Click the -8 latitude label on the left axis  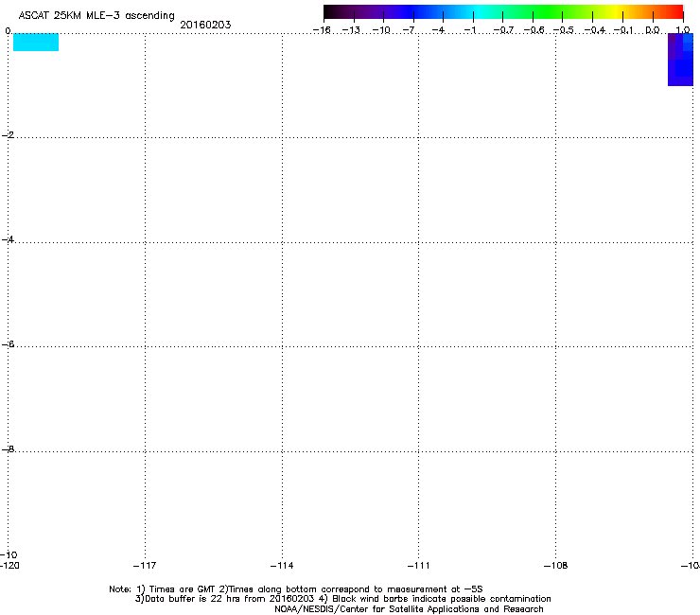point(8,449)
